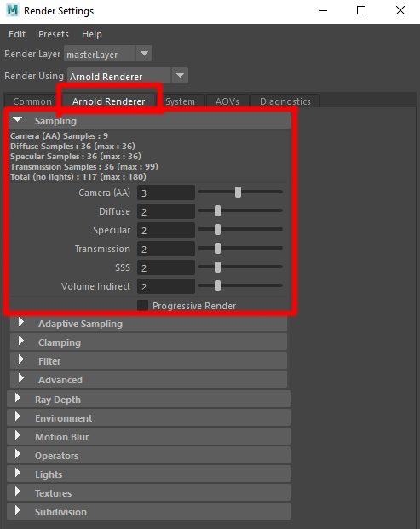
Task: Expand the Textures section
Action: [x=18, y=492]
